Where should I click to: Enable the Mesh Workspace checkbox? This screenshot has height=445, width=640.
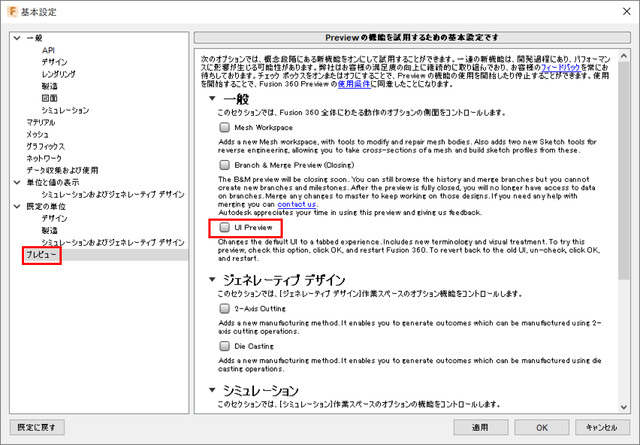click(x=224, y=127)
